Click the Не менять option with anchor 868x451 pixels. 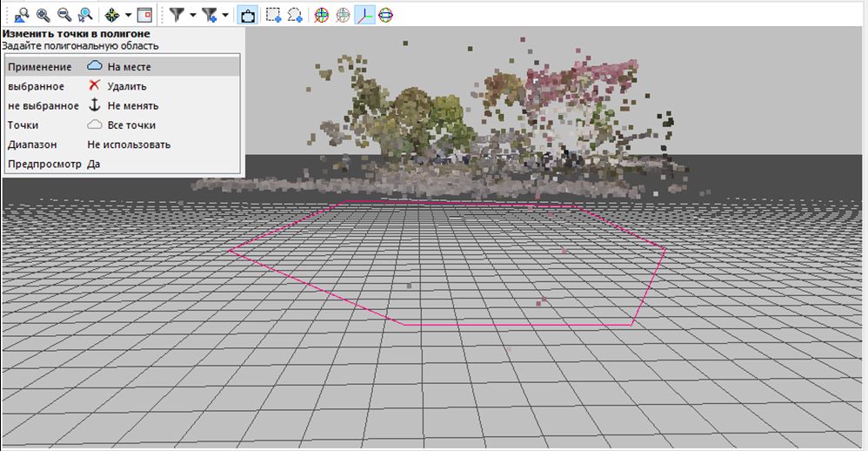[x=132, y=105]
